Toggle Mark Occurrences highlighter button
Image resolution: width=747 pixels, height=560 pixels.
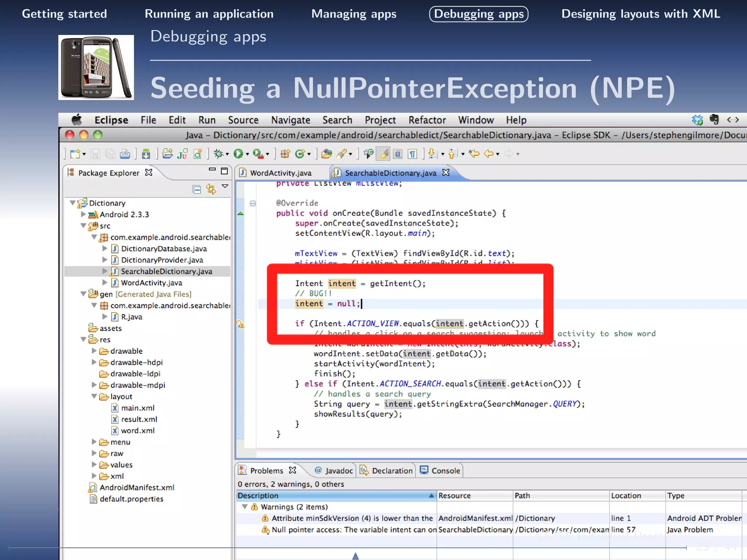click(x=383, y=154)
